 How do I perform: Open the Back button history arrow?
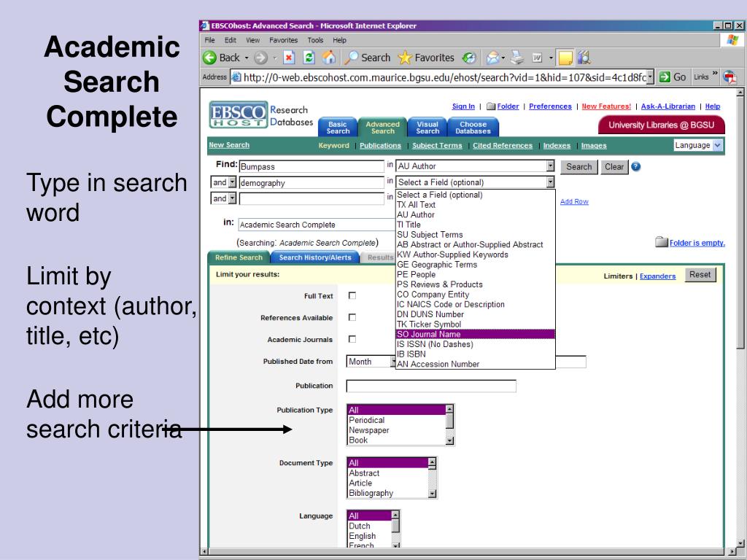(x=247, y=58)
